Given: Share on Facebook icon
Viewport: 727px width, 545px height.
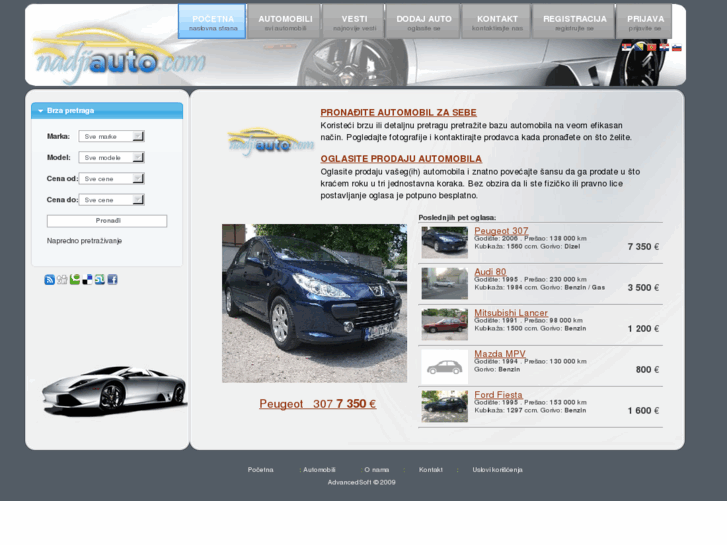Looking at the screenshot, I should pyautogui.click(x=112, y=280).
